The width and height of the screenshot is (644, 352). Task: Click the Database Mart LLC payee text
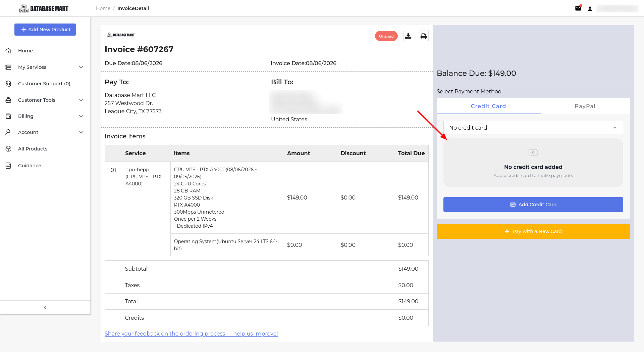point(130,95)
